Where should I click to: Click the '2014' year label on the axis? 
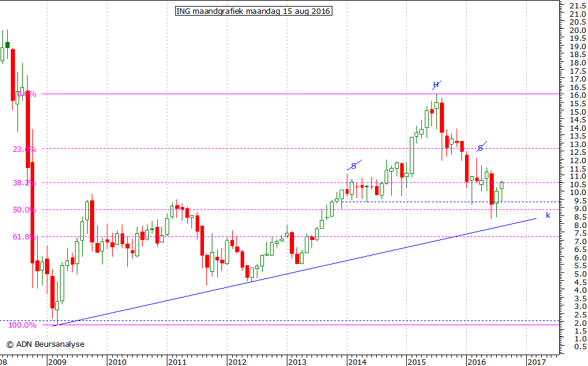point(357,362)
